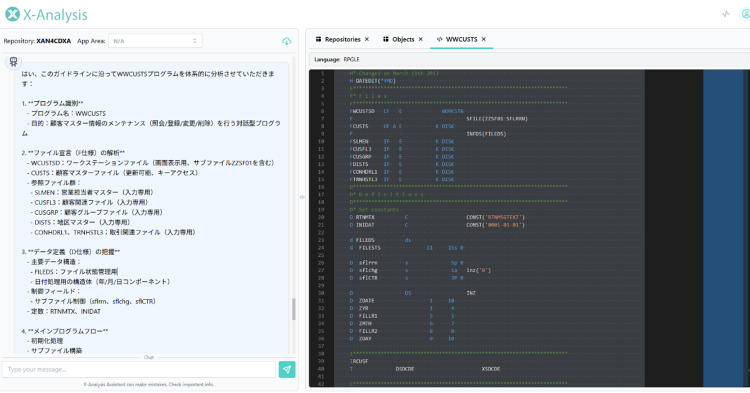The width and height of the screenshot is (750, 393).
Task: Click FCUSFL3 file line in code
Action: [402, 149]
